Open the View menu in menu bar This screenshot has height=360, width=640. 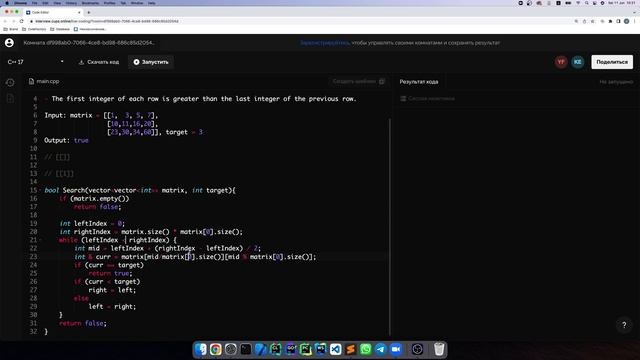[57, 3]
